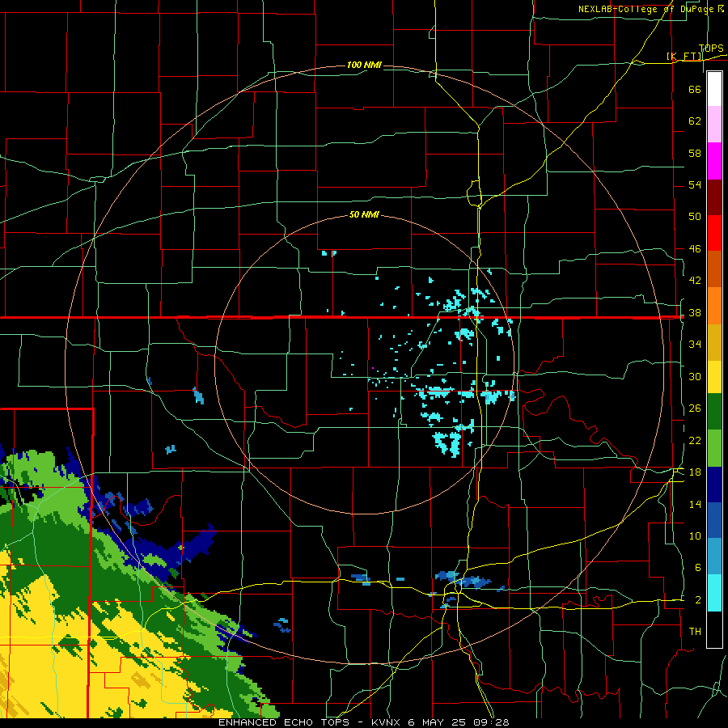This screenshot has height=728, width=728.
Task: Click the cyan legend swatch
Action: [x=714, y=593]
